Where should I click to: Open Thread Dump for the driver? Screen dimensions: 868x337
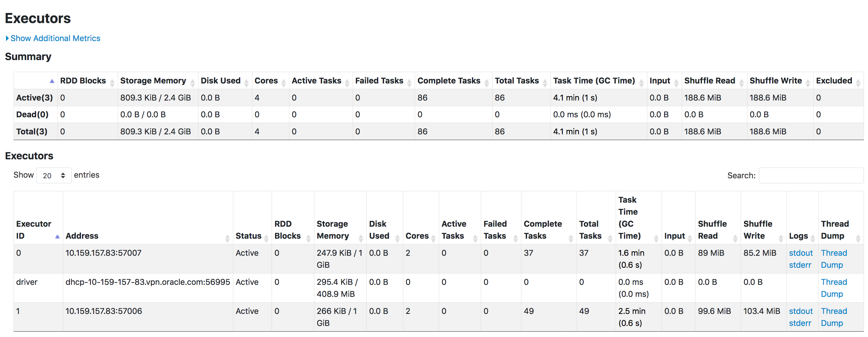click(x=833, y=288)
